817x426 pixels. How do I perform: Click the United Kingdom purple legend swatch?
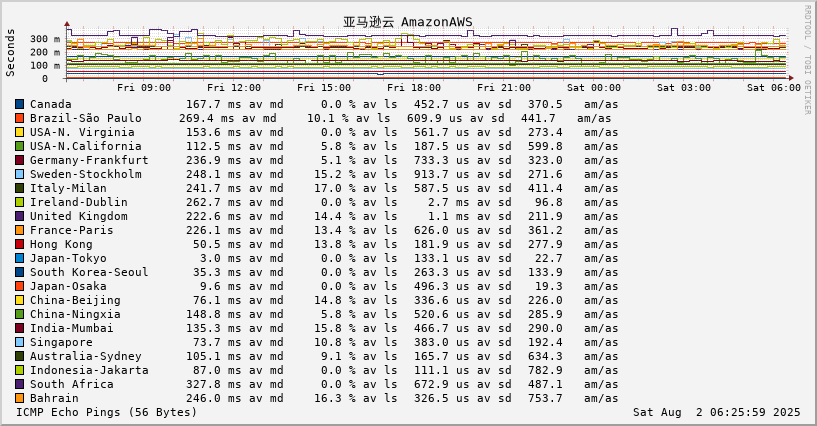(19, 216)
